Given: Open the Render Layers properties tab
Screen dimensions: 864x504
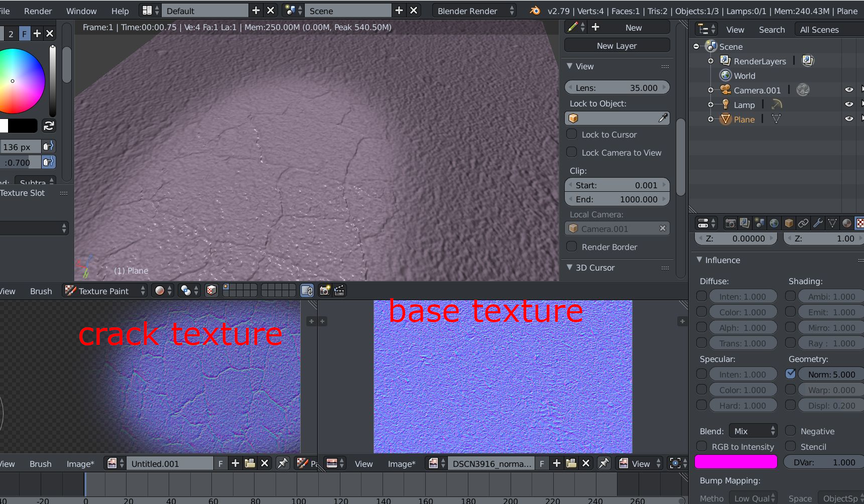Looking at the screenshot, I should (x=745, y=223).
